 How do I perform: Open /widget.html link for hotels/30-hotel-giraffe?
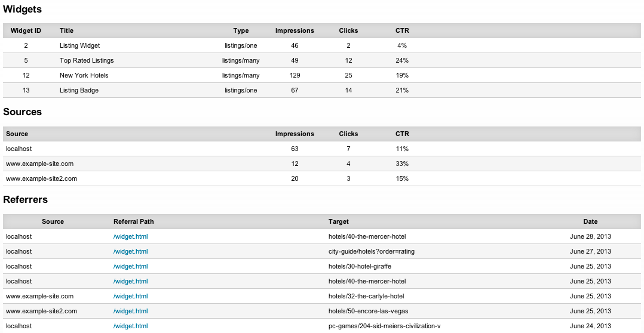tap(130, 266)
